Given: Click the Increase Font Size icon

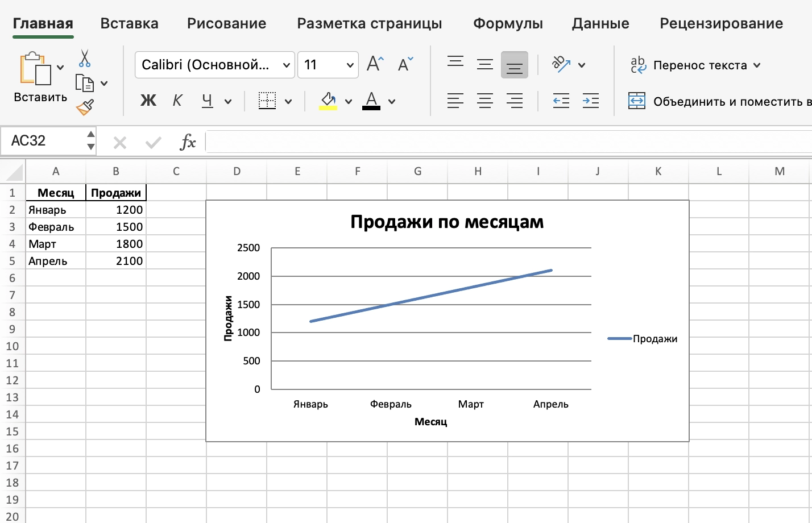Looking at the screenshot, I should (x=375, y=64).
